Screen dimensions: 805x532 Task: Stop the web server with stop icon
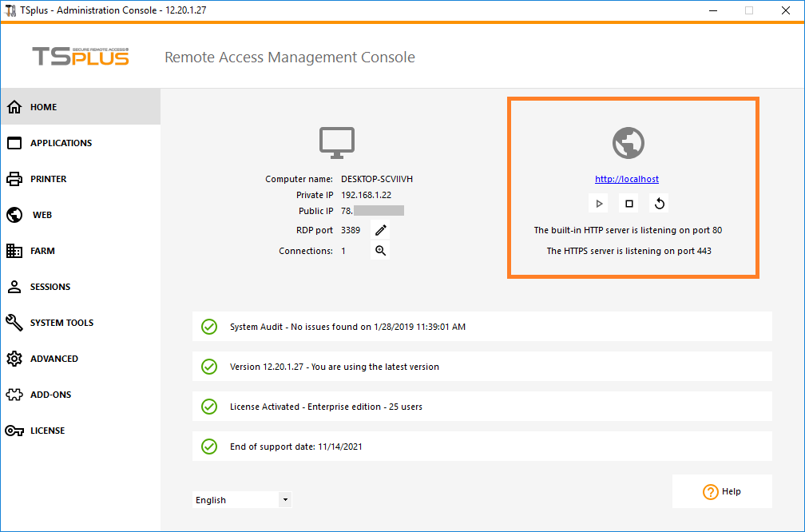[629, 204]
